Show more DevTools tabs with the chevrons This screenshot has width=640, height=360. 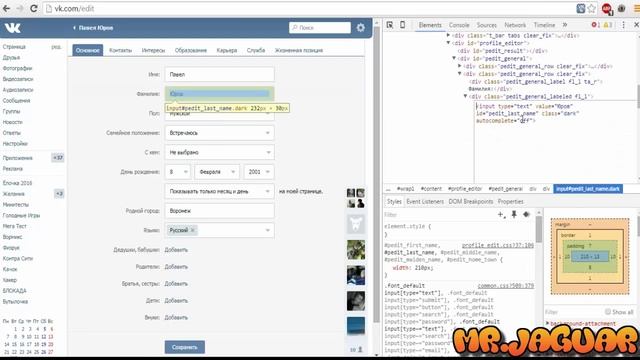[565, 25]
